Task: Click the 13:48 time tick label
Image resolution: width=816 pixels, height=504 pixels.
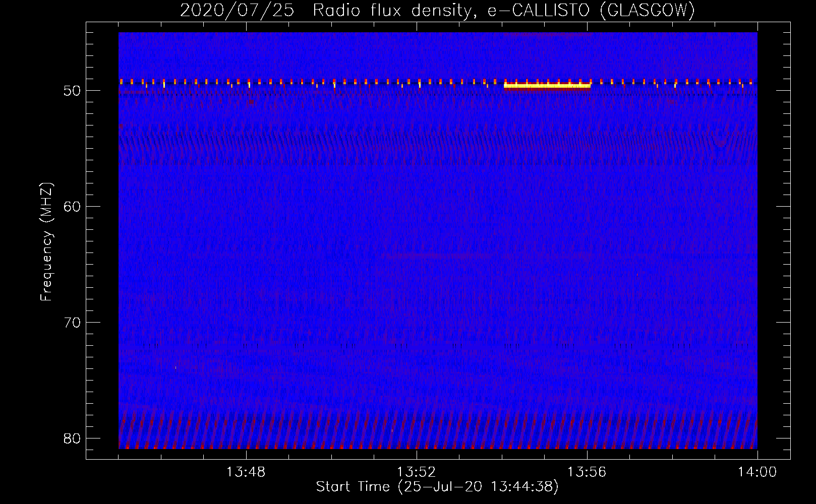Action: (246, 472)
